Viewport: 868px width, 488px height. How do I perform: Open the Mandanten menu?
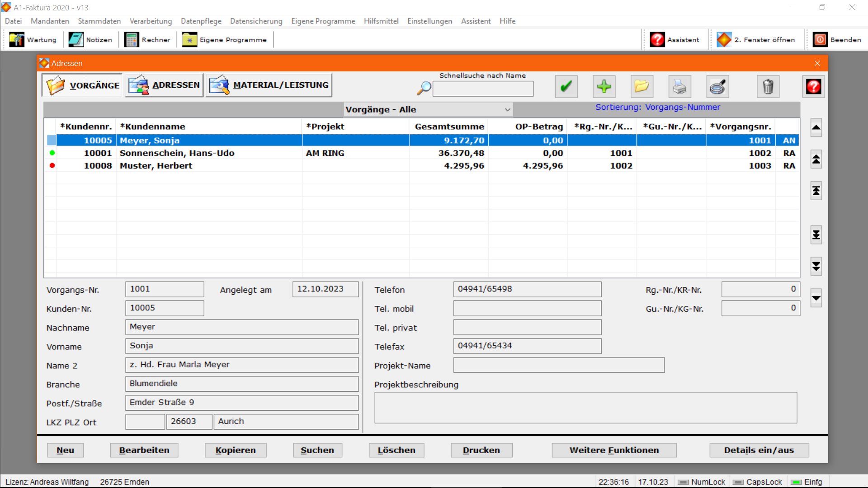click(x=50, y=21)
